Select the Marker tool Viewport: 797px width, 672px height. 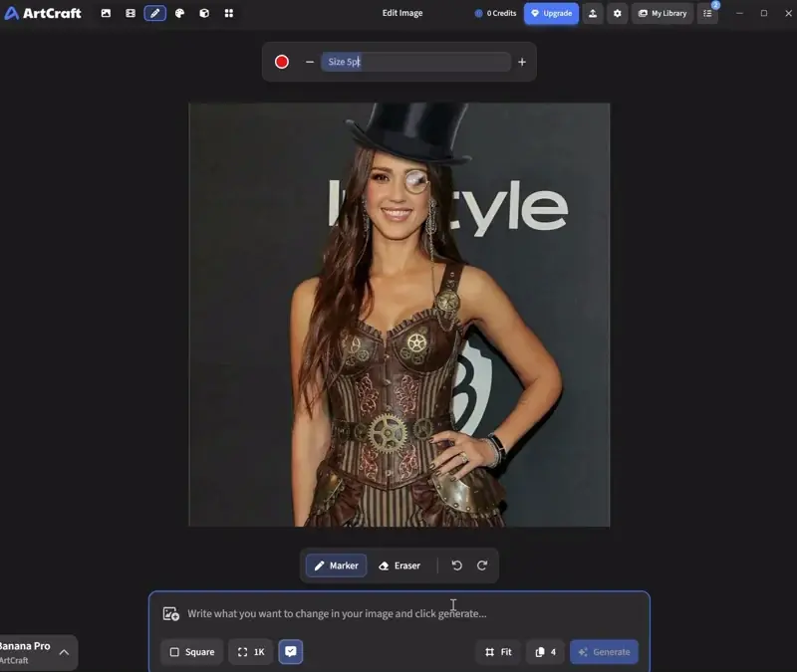point(337,565)
